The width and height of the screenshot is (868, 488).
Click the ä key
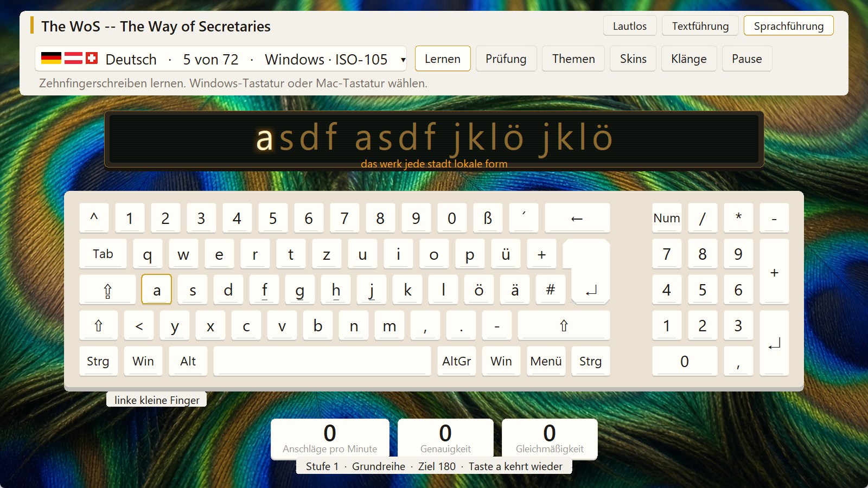click(x=515, y=290)
